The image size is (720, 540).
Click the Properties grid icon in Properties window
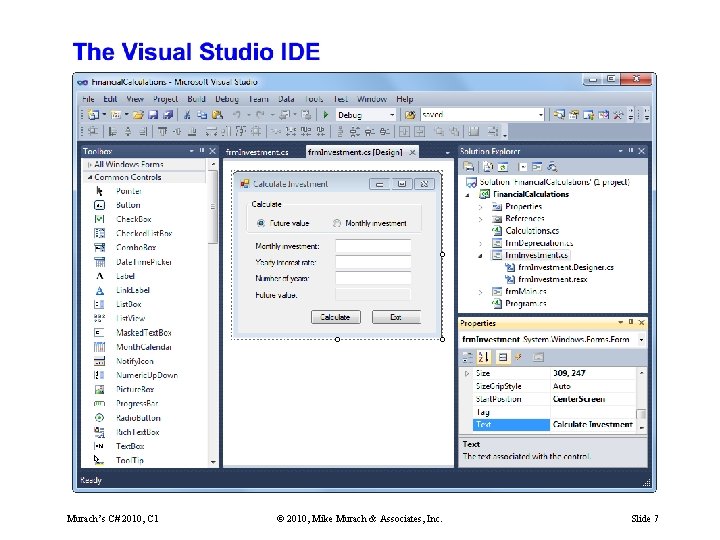[x=503, y=357]
